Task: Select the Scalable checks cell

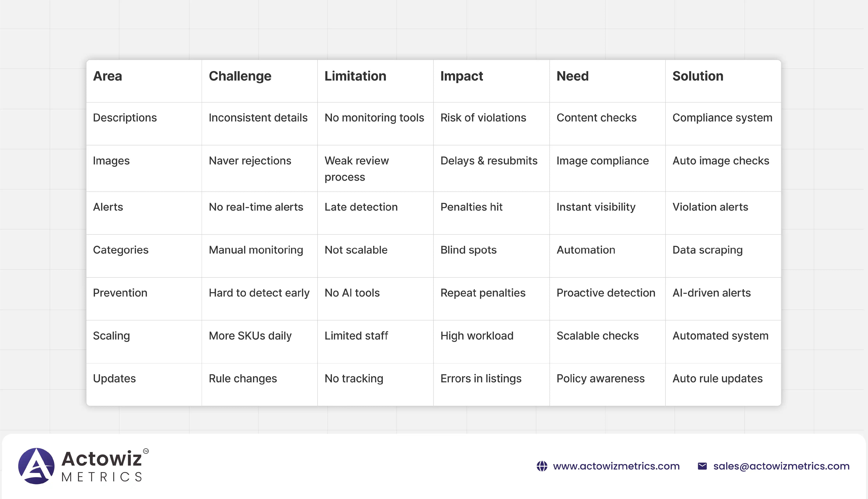Action: tap(597, 335)
